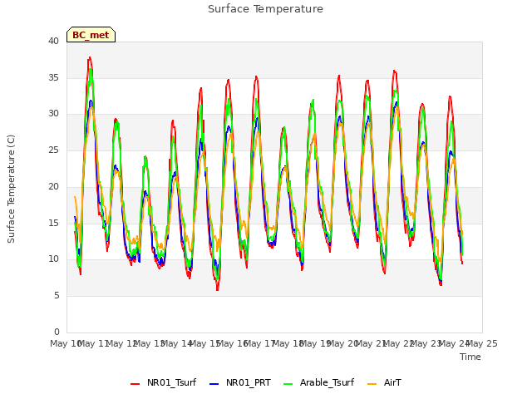Click the 20 y-axis tick label
The height and width of the screenshot is (399, 532).
click(53, 186)
